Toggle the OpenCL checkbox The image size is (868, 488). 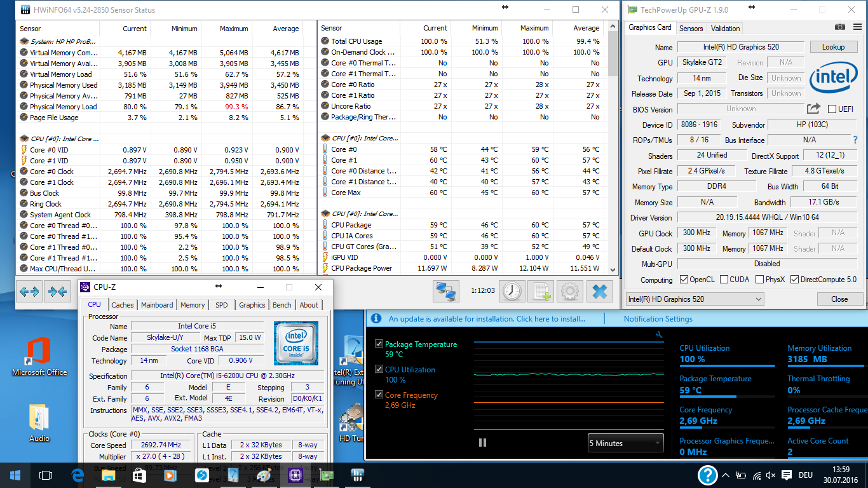[684, 280]
